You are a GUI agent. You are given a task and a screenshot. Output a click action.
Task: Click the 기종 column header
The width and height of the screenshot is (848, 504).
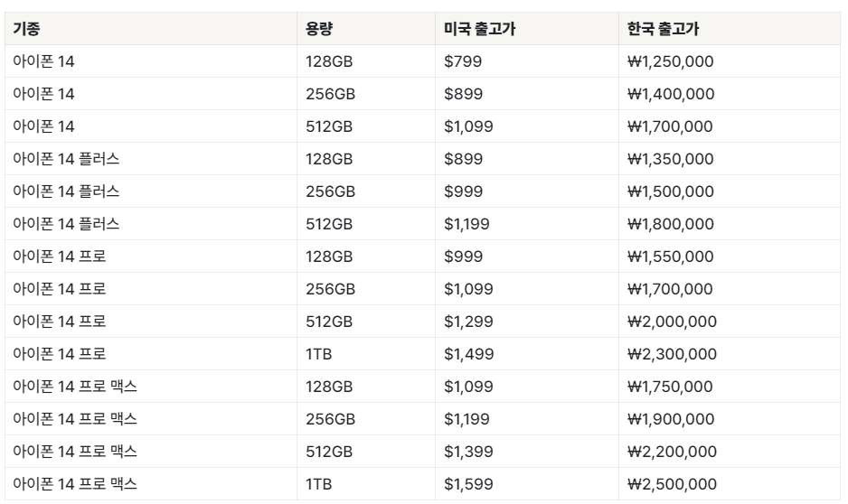[x=151, y=29]
